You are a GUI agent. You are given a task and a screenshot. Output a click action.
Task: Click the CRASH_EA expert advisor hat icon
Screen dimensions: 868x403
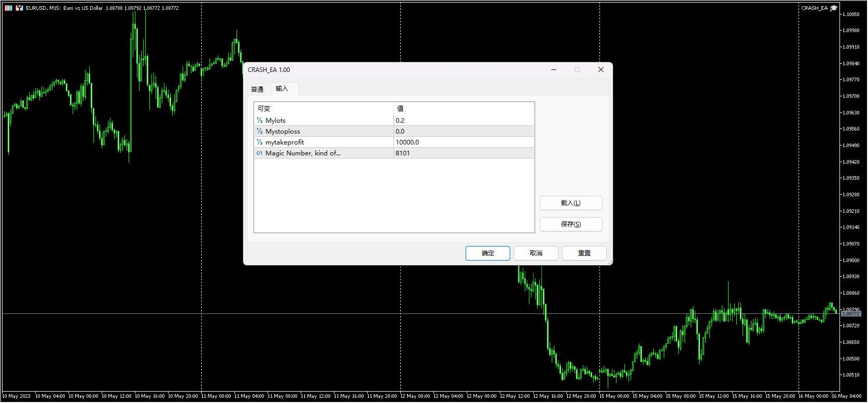(x=833, y=8)
